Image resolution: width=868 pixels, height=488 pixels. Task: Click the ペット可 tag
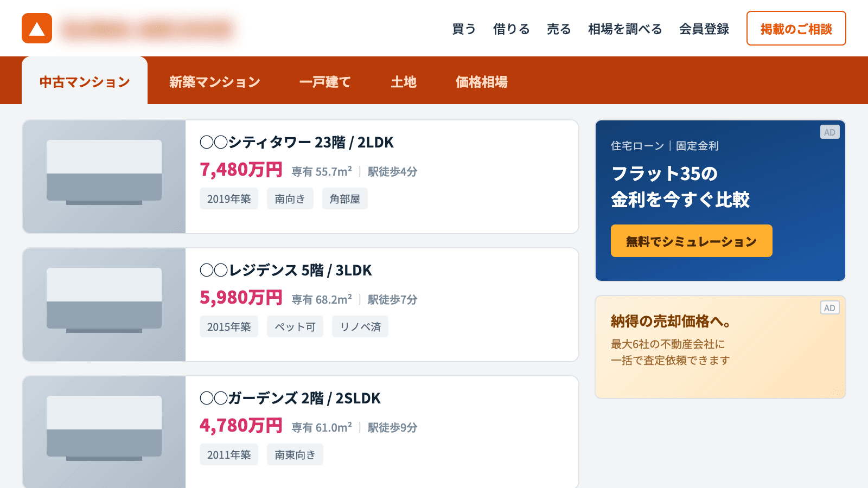pyautogui.click(x=295, y=326)
